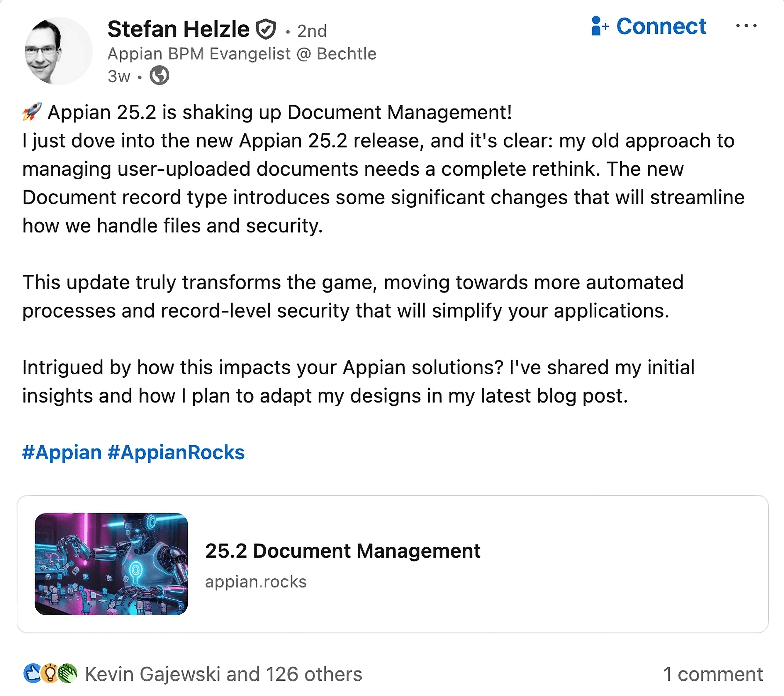
Task: Click the 2nd degree connection label
Action: click(312, 31)
